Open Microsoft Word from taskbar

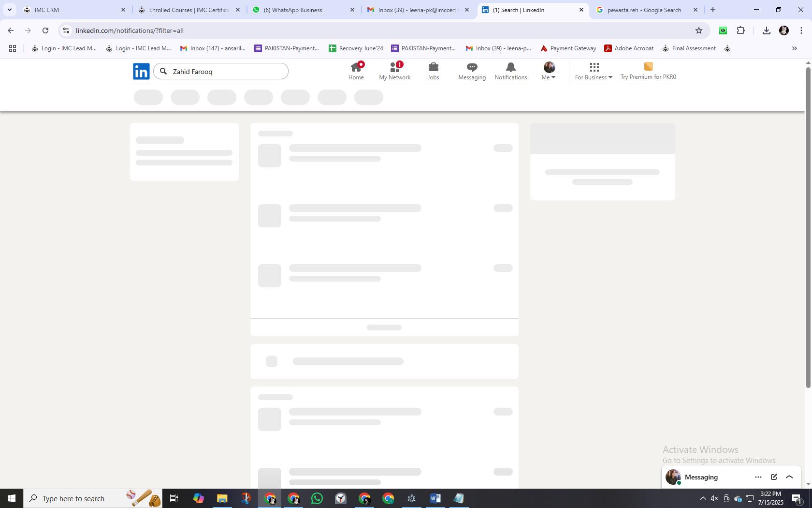pos(435,498)
